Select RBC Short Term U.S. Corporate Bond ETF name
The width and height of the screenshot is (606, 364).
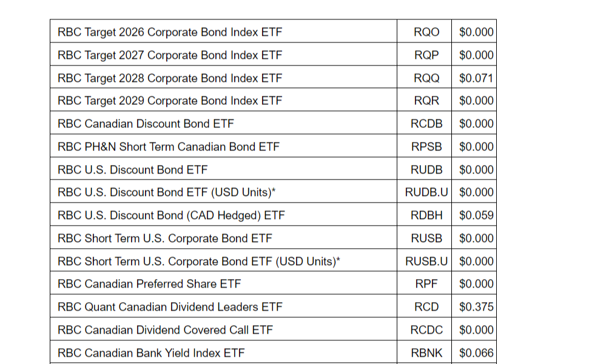(x=165, y=238)
